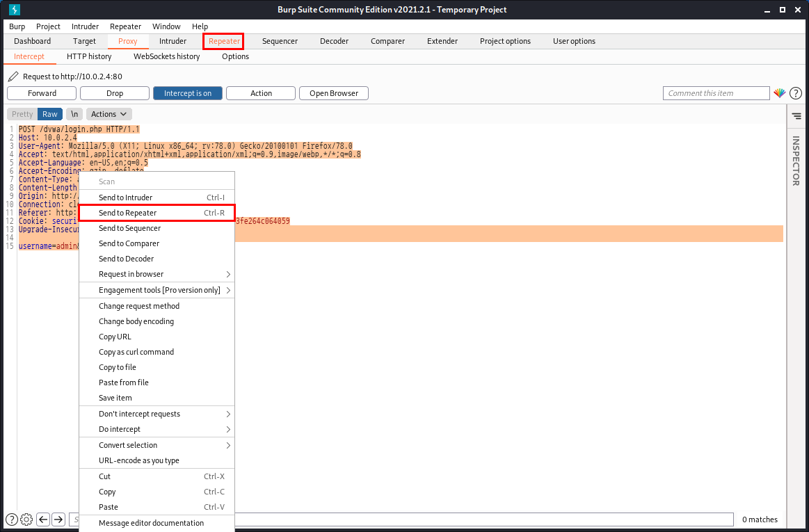Click the Comment this item field
The width and height of the screenshot is (809, 532).
tap(716, 93)
